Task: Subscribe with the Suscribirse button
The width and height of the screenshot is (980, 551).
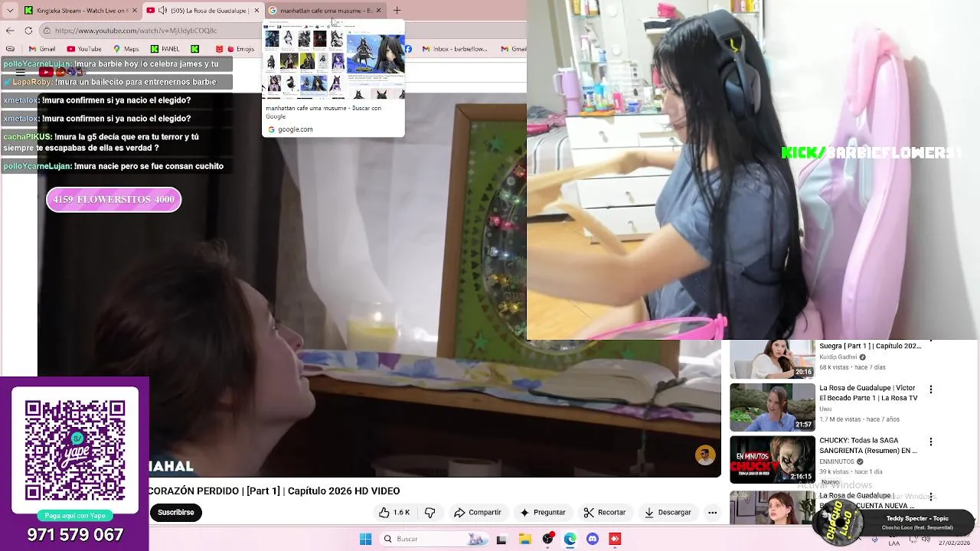Action: point(175,513)
